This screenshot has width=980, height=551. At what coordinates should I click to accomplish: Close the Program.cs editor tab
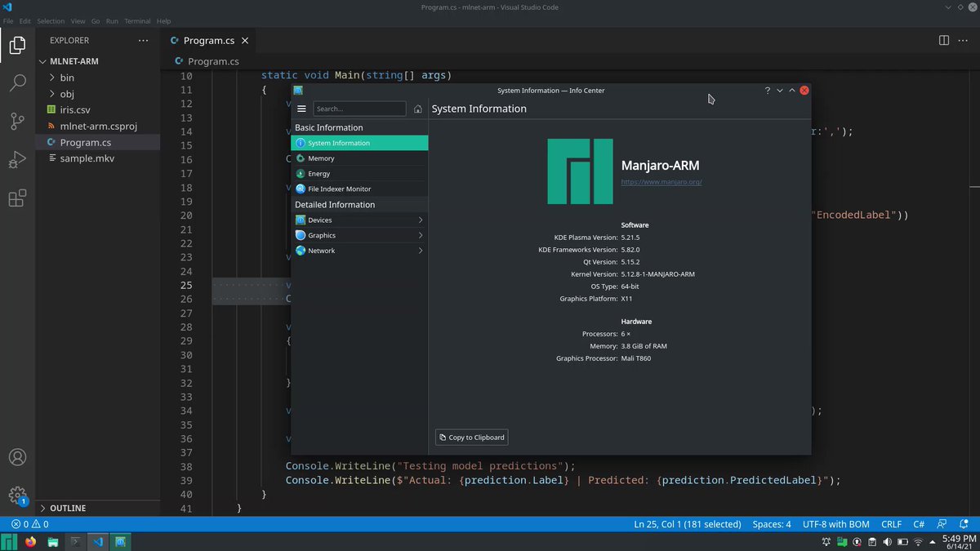tap(247, 40)
